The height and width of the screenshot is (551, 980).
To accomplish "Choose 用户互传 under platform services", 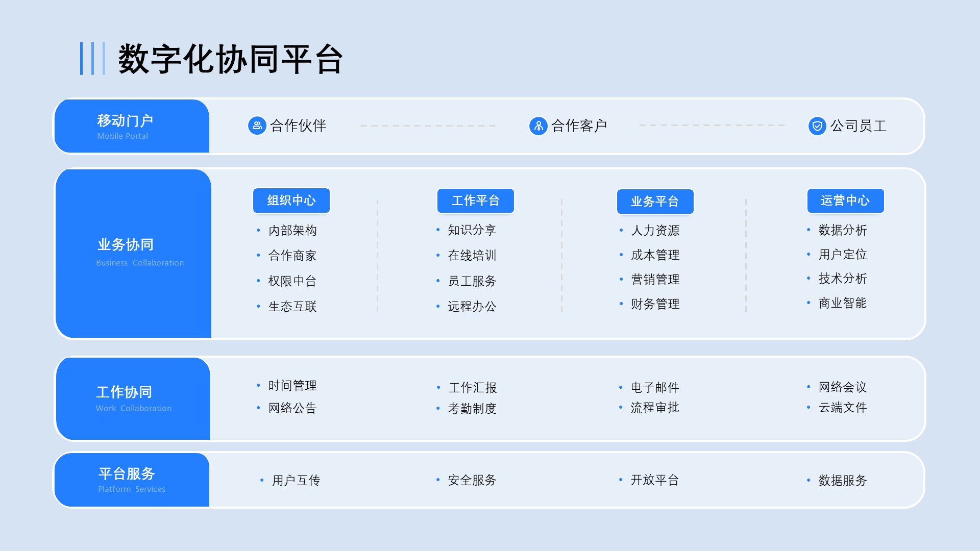I will pyautogui.click(x=296, y=481).
